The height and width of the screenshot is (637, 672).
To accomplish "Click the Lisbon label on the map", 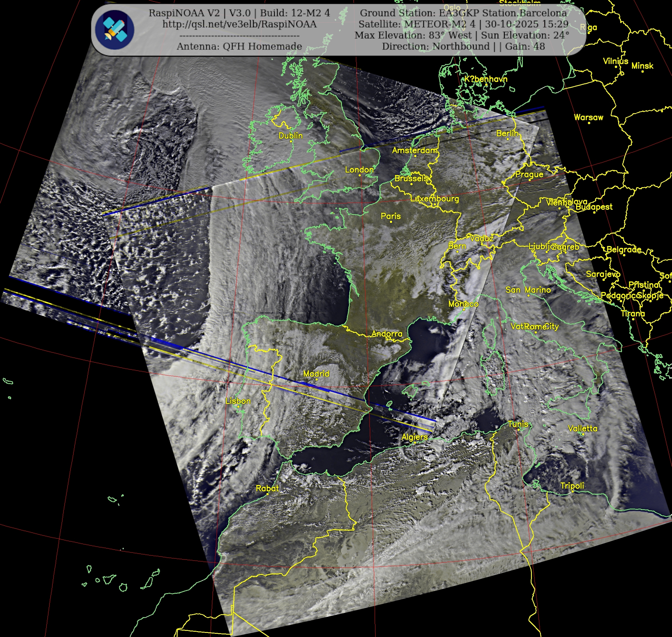I will tap(238, 401).
